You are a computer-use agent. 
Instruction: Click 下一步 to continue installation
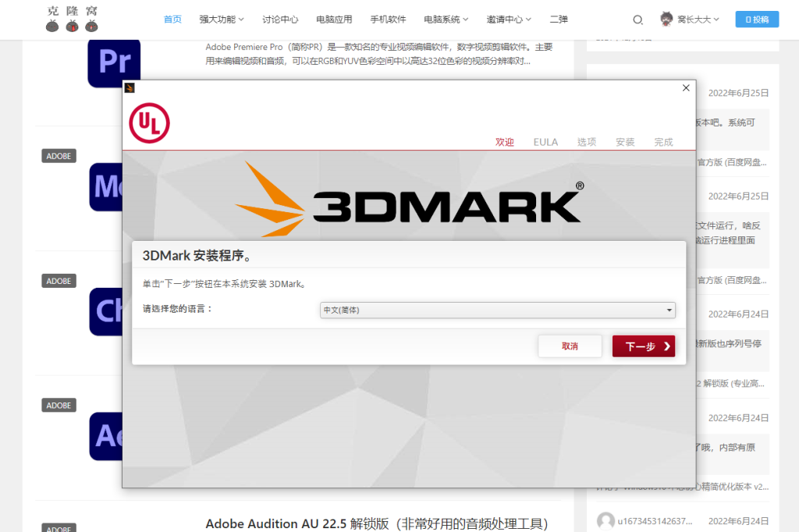pyautogui.click(x=644, y=346)
